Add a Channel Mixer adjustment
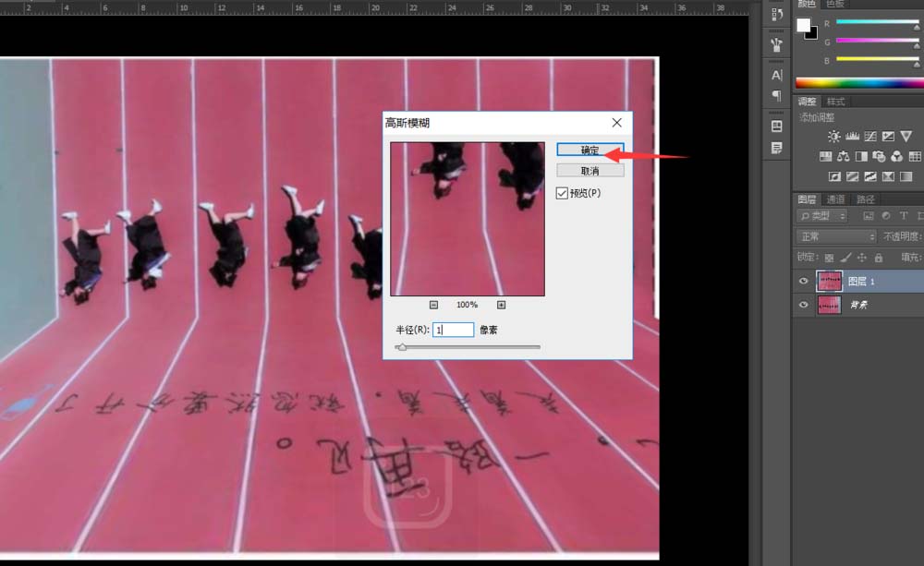This screenshot has width=924, height=566. click(x=897, y=156)
